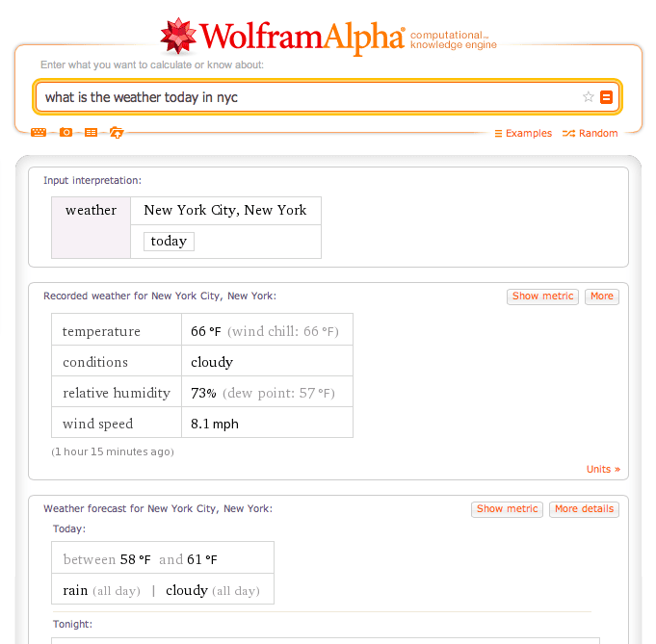Open the extended keyboard icon
656x644 pixels.
(x=39, y=133)
